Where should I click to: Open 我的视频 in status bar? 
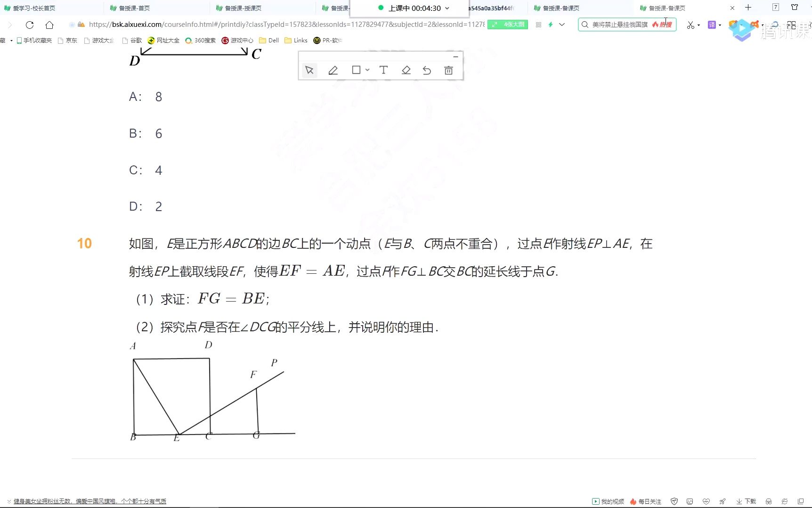pos(608,501)
